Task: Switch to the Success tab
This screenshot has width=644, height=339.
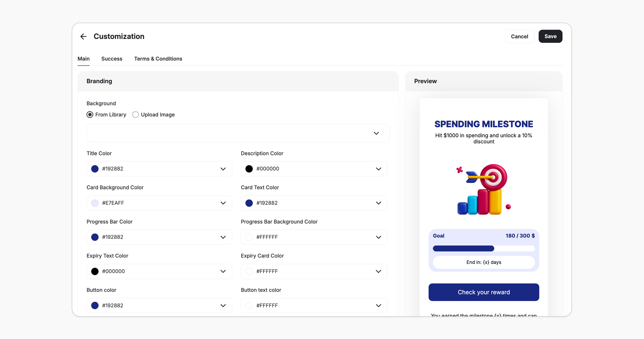Action: (112, 59)
